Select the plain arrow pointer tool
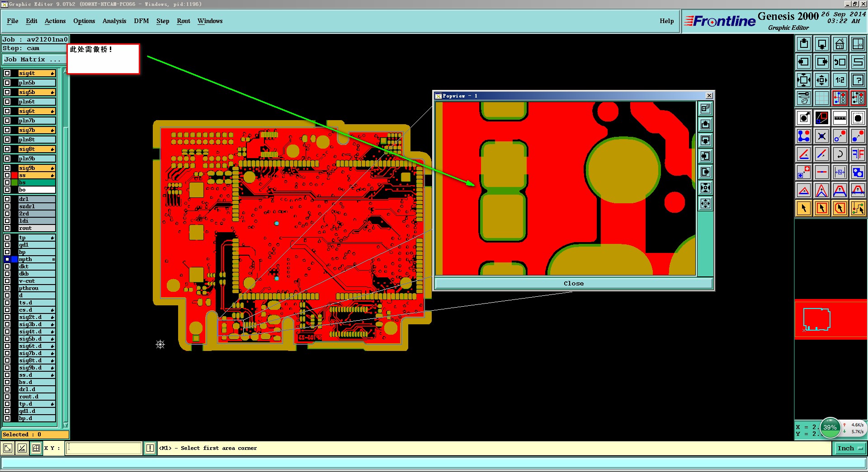 tap(804, 208)
